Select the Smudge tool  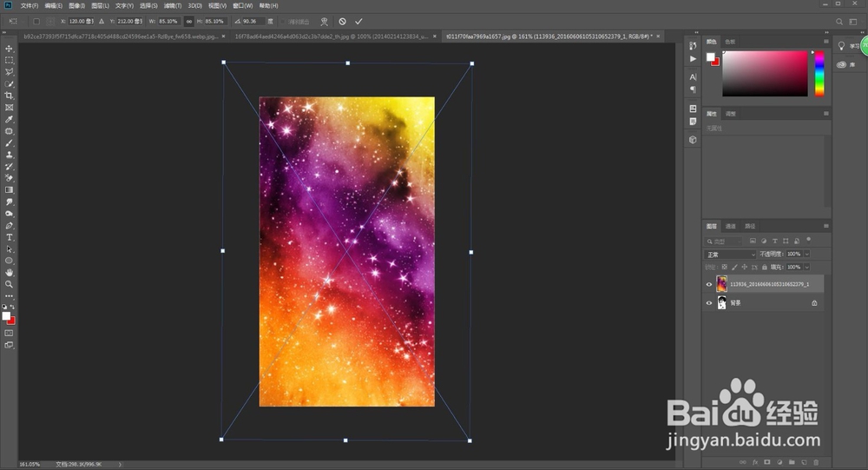(9, 202)
